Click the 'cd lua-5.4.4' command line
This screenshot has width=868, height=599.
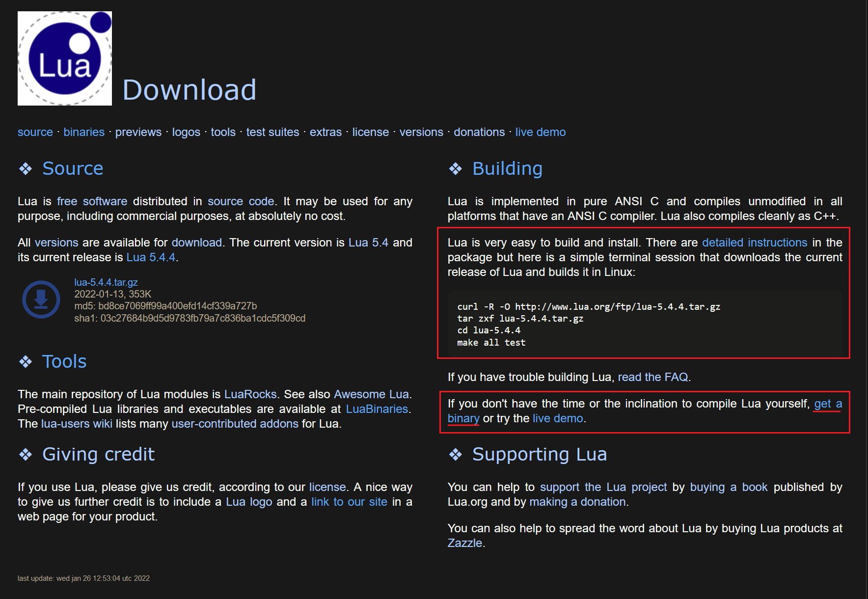click(x=488, y=330)
